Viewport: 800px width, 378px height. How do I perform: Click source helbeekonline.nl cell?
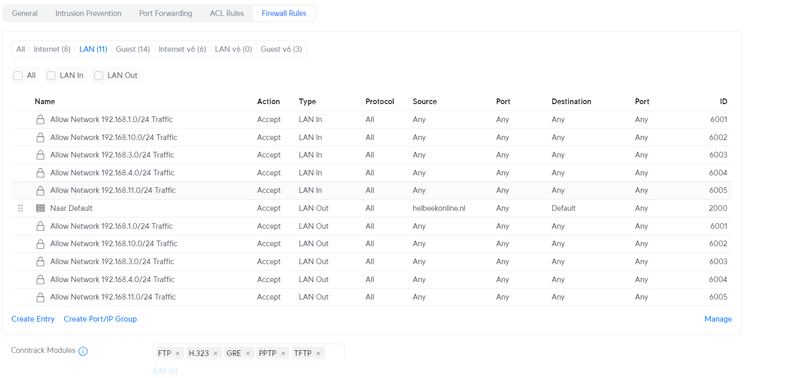point(439,208)
